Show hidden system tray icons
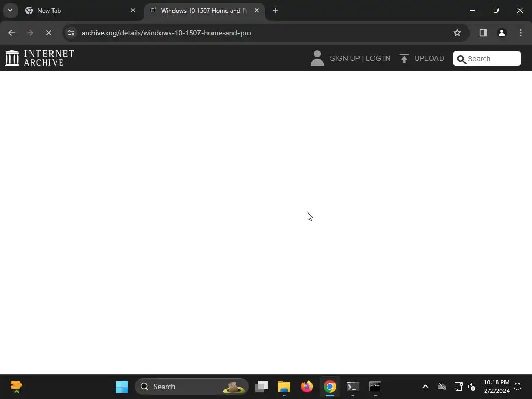This screenshot has height=399, width=532. 425,387
